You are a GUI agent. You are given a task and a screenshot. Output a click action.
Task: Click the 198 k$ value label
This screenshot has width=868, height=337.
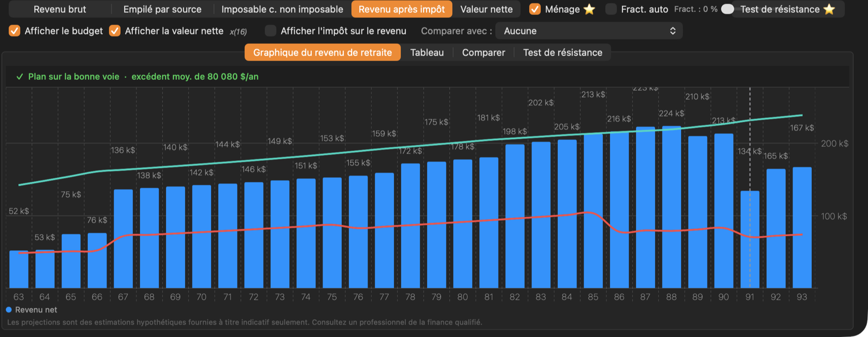point(515,132)
